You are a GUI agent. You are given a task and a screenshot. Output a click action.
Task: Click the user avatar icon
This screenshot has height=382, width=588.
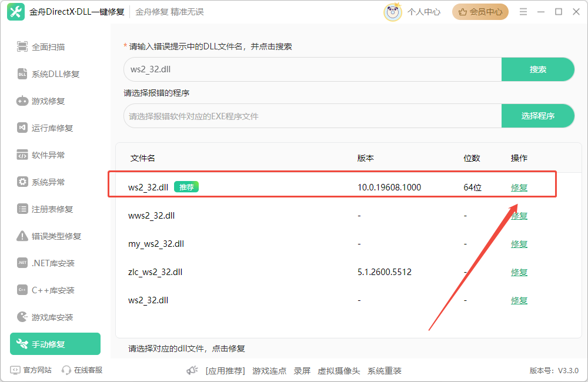click(x=393, y=12)
